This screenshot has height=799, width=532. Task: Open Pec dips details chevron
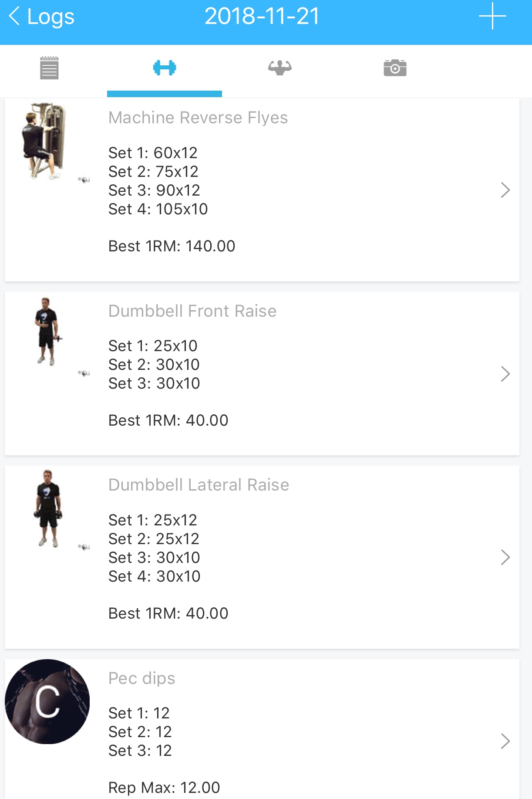pos(505,741)
